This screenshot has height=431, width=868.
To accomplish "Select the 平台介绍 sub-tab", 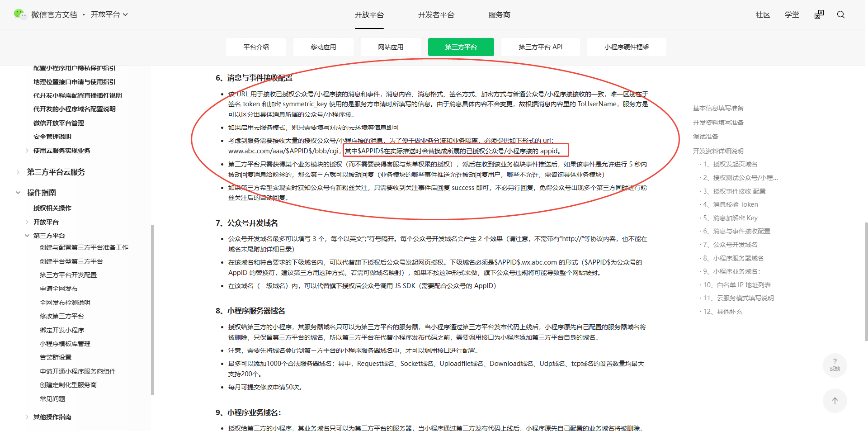I will coord(256,47).
